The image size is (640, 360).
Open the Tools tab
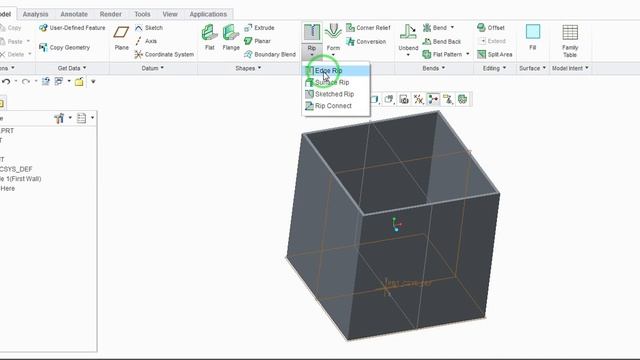pyautogui.click(x=142, y=14)
